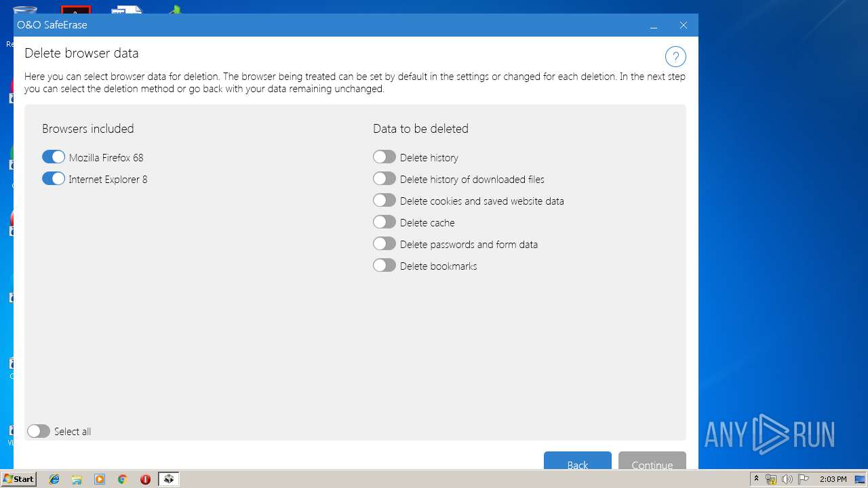Enable Delete cookies and saved website data
Screen dimensions: 868x488
tap(384, 201)
